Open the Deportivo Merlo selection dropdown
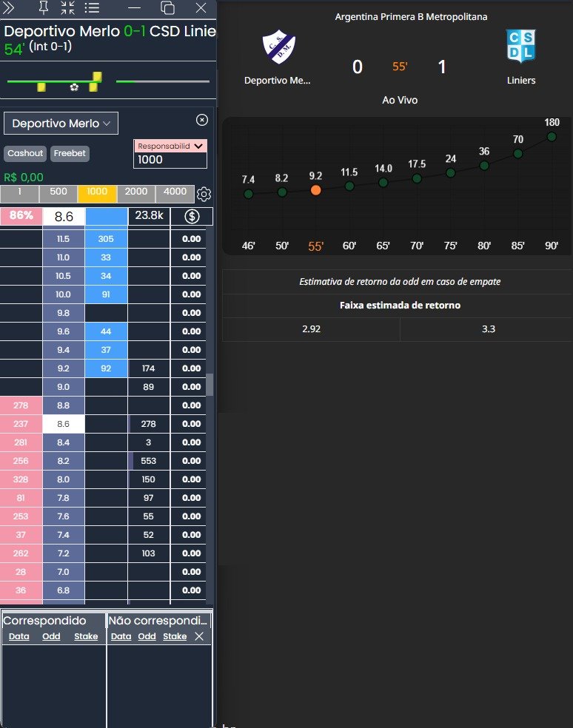573x728 pixels. coord(61,124)
